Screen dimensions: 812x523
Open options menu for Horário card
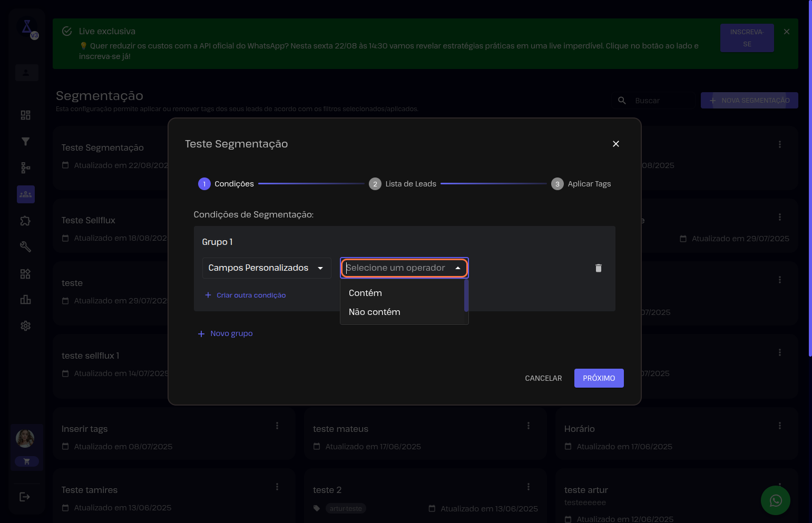pyautogui.click(x=780, y=426)
